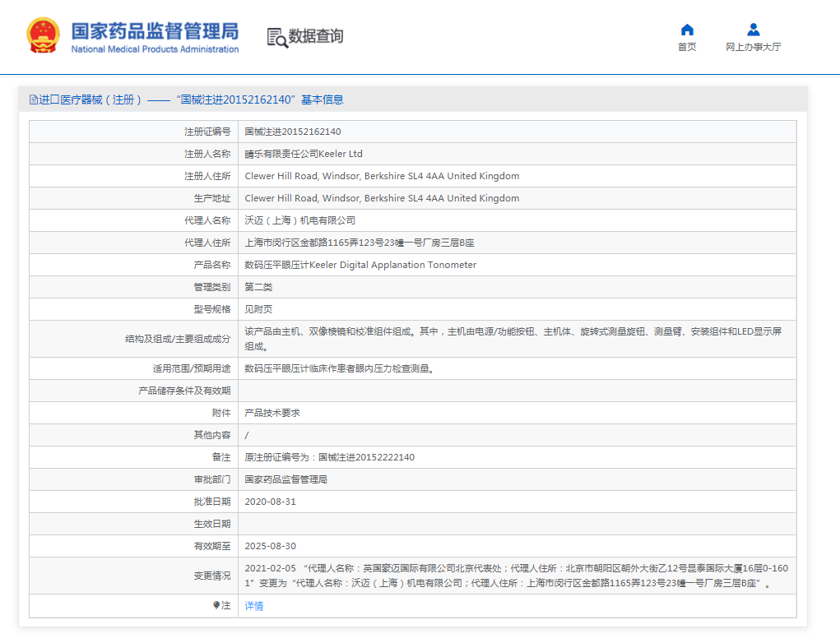Image resolution: width=840 pixels, height=643 pixels.
Task: Select the breadcrumb 进口医疗器械（注册）
Action: 92,99
